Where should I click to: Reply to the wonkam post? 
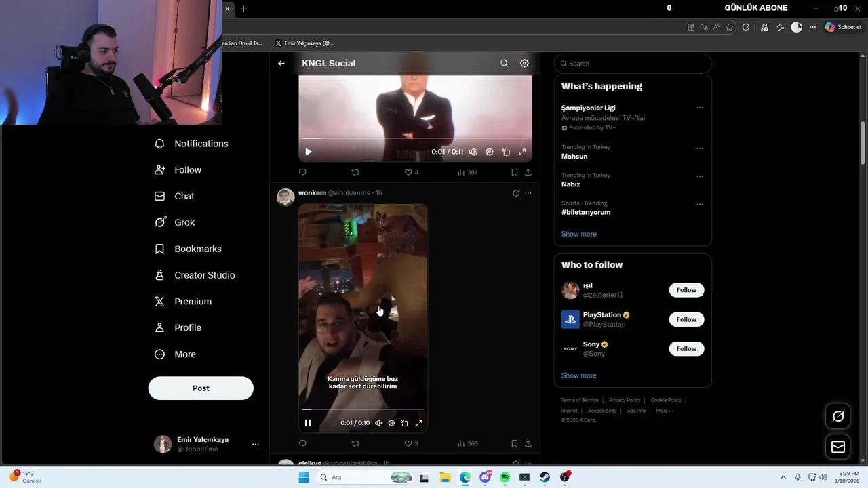[302, 443]
